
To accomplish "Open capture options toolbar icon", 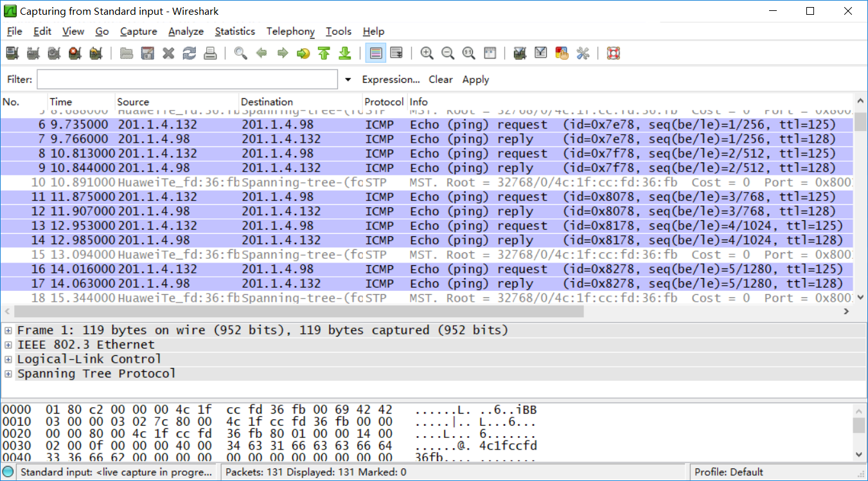I will [33, 53].
